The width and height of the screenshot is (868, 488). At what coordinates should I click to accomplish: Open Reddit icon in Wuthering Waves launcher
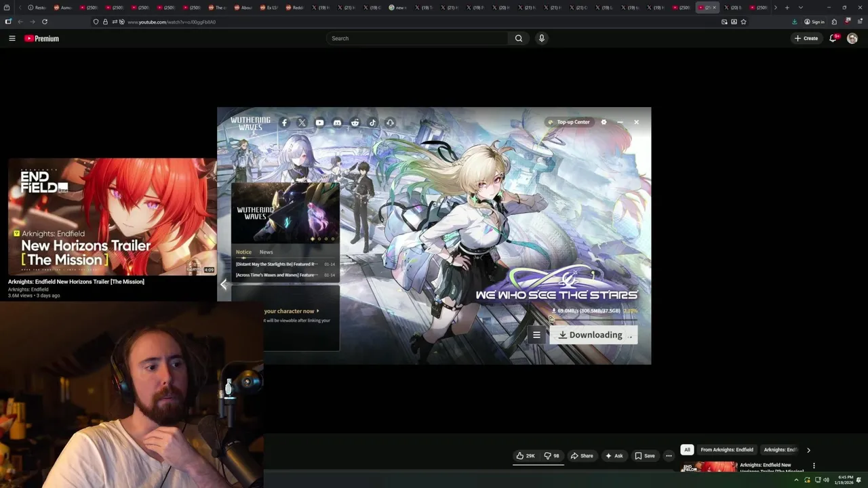tap(355, 123)
